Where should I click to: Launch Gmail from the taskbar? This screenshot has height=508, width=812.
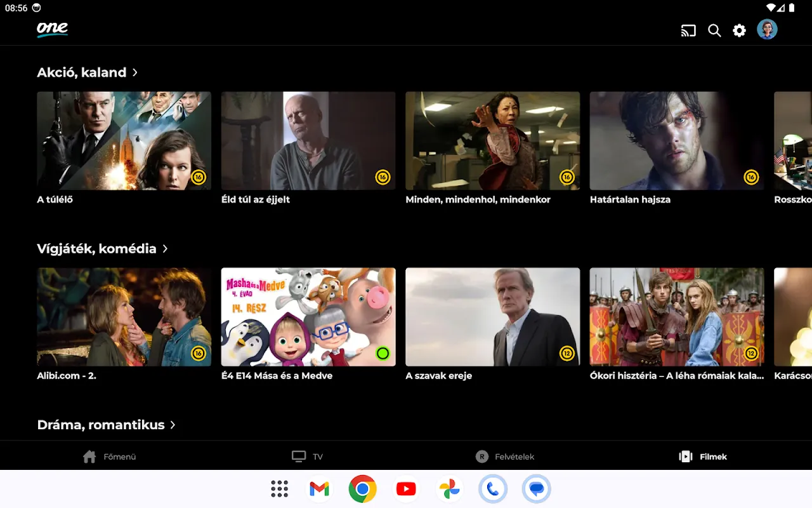[319, 489]
